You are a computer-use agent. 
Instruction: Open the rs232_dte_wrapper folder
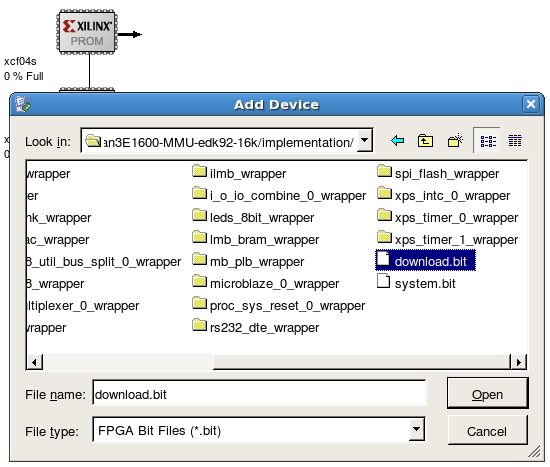(256, 327)
